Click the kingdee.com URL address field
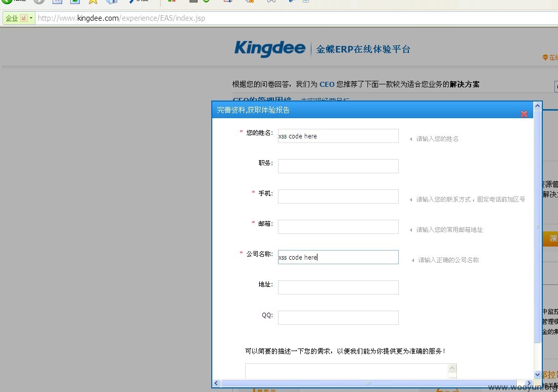 (x=297, y=18)
